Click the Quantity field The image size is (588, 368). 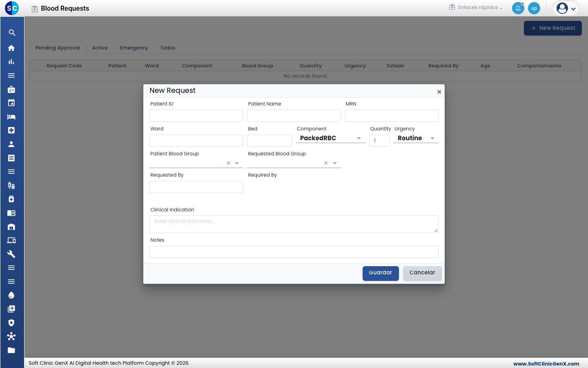point(379,141)
